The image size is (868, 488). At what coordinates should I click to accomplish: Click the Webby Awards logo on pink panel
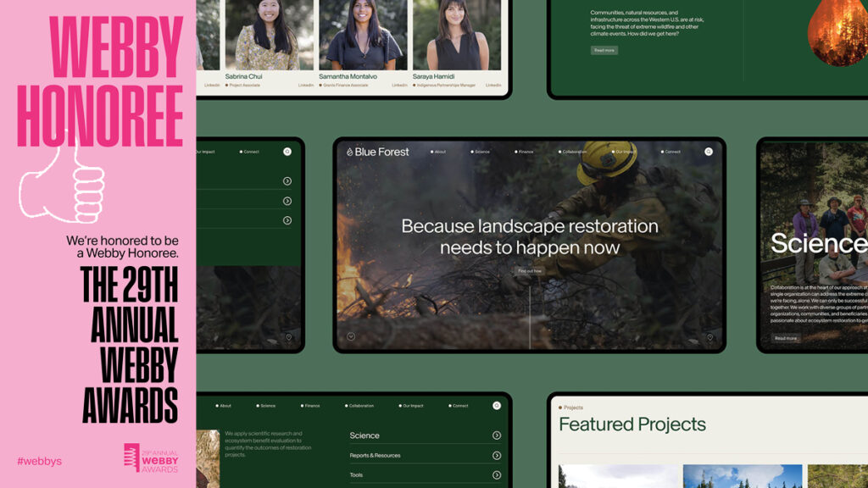[x=151, y=457]
